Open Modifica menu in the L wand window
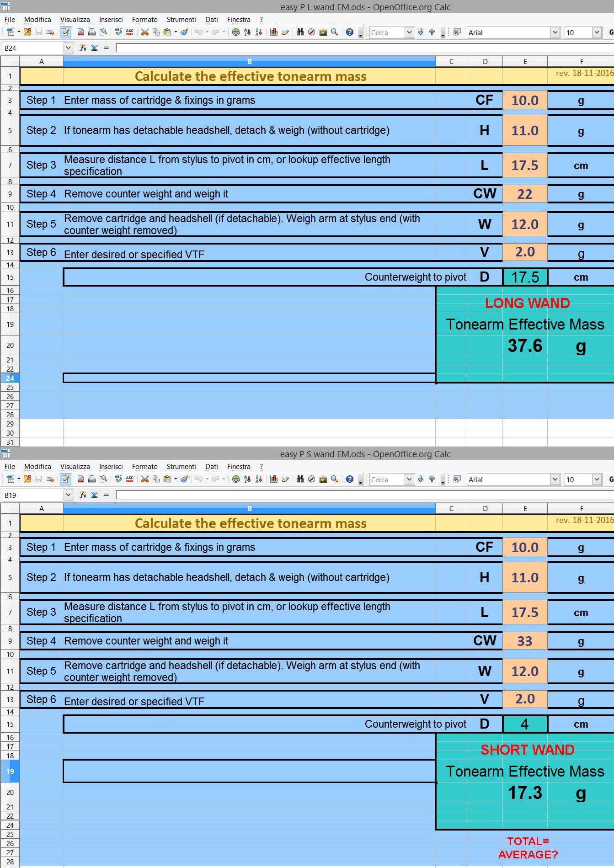 tap(37, 19)
